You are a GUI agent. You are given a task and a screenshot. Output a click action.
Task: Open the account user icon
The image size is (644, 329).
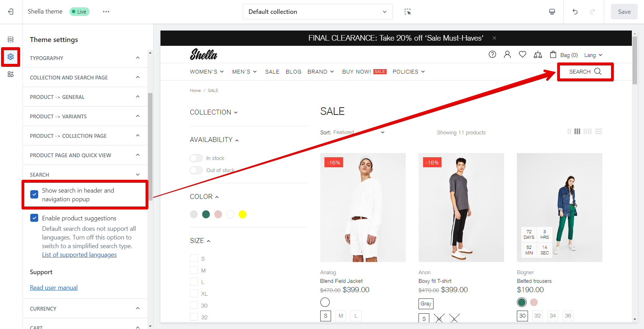click(507, 54)
